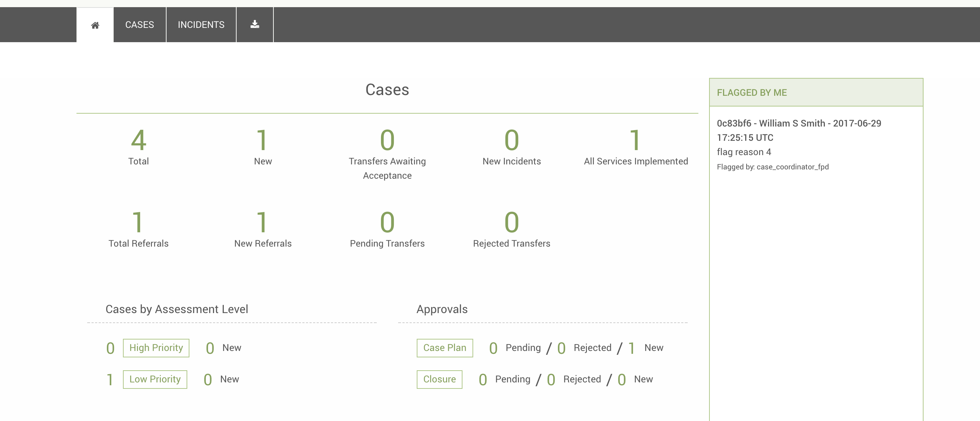Select Transfers Awaiting Acceptance count
The height and width of the screenshot is (421, 980).
click(387, 140)
